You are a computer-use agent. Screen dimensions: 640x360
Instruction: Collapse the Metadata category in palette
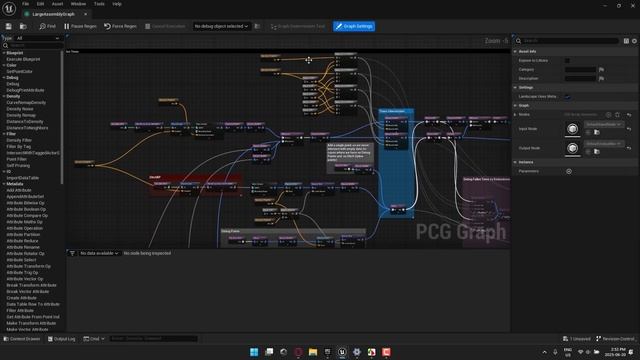[x=4, y=184]
